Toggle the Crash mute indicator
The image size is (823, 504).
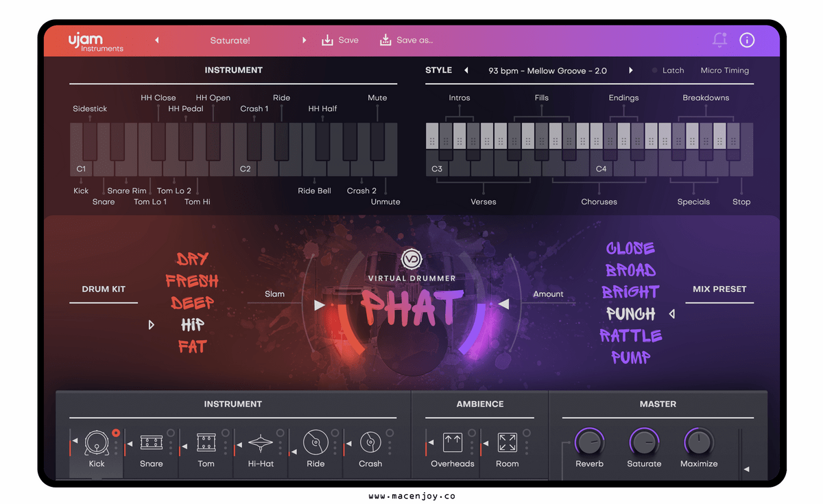(390, 433)
